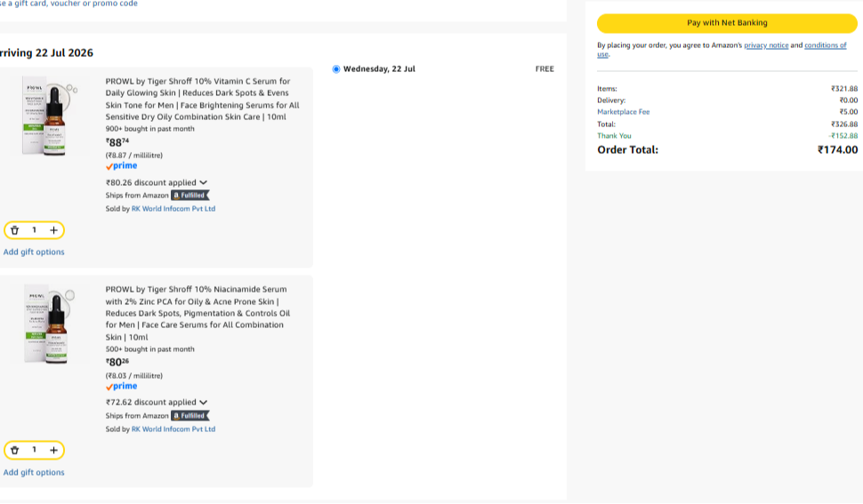Image resolution: width=863 pixels, height=504 pixels.
Task: Open the gift card, voucher or promo code link
Action: click(x=69, y=4)
